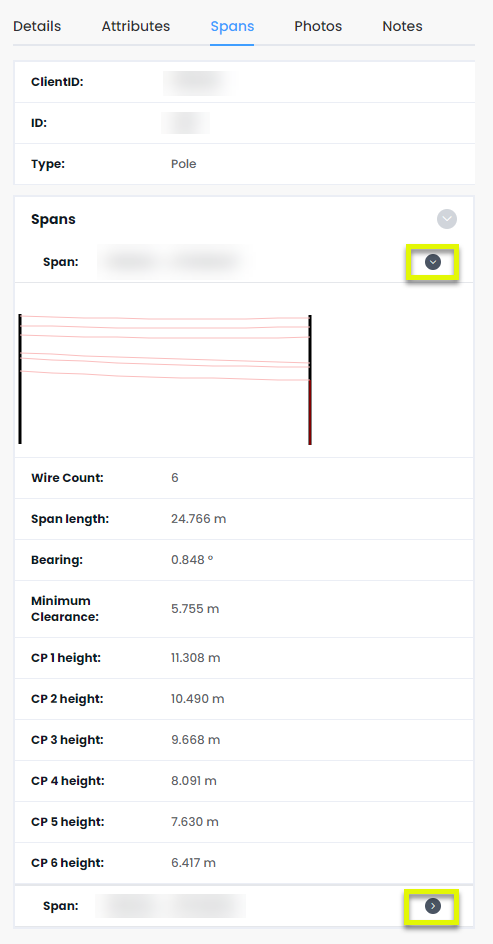Click the CP 6 height 6.417 m value

(x=193, y=863)
